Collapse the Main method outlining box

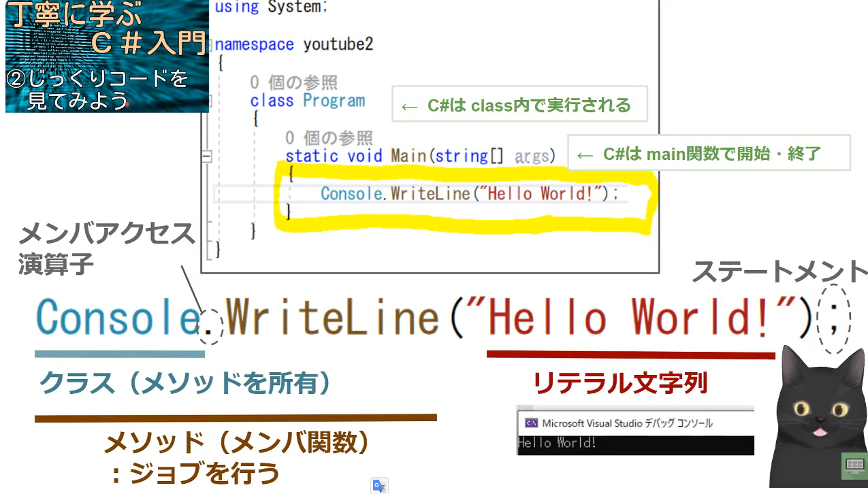coord(207,157)
